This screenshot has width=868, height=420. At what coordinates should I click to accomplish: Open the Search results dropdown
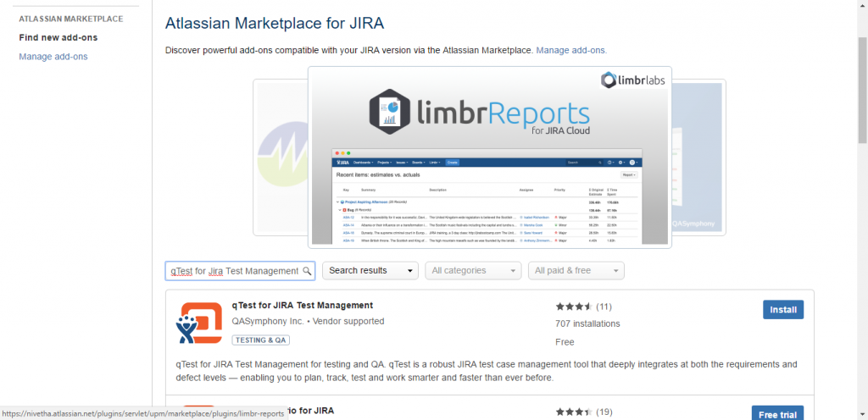coord(370,271)
